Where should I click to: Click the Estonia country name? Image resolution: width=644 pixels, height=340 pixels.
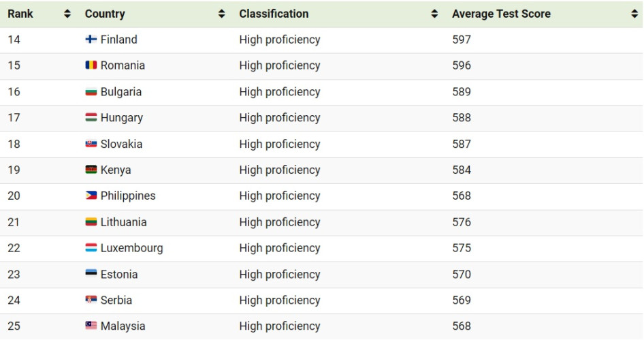119,274
